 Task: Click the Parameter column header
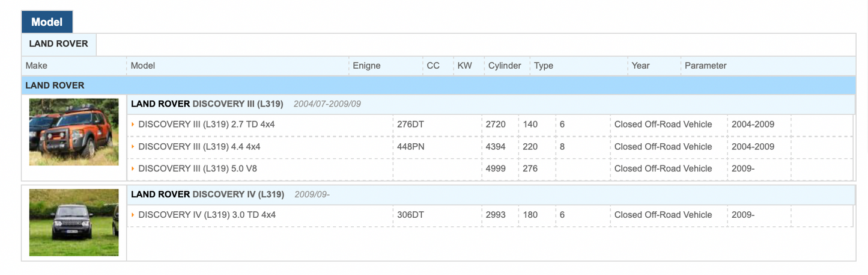pos(706,66)
